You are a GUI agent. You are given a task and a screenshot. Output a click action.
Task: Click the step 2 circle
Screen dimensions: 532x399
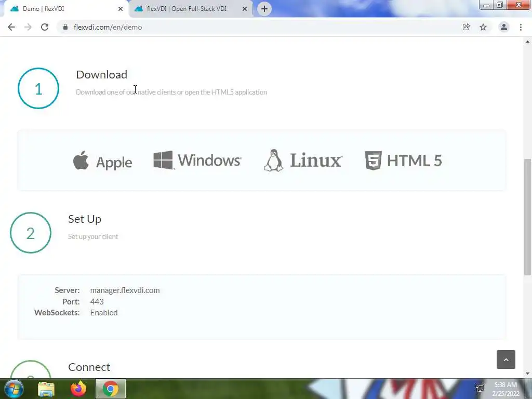click(31, 233)
